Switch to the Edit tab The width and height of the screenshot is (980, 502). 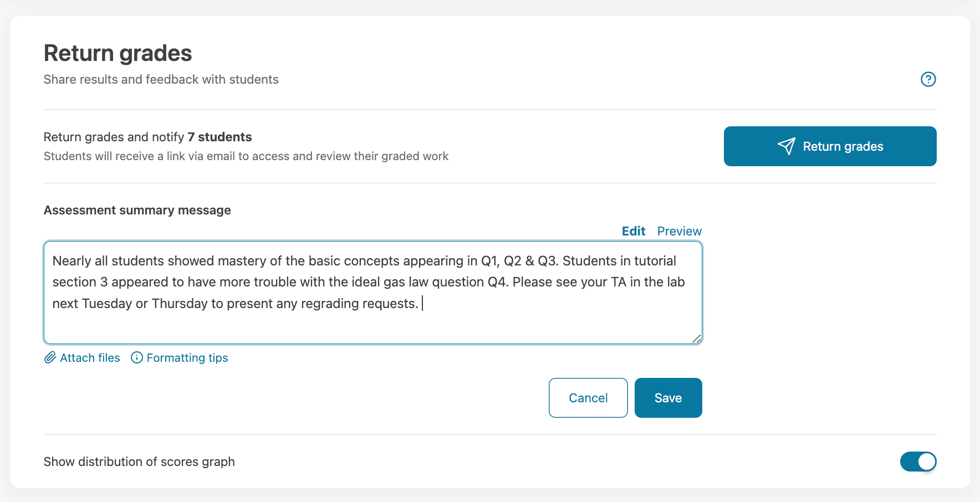click(633, 231)
